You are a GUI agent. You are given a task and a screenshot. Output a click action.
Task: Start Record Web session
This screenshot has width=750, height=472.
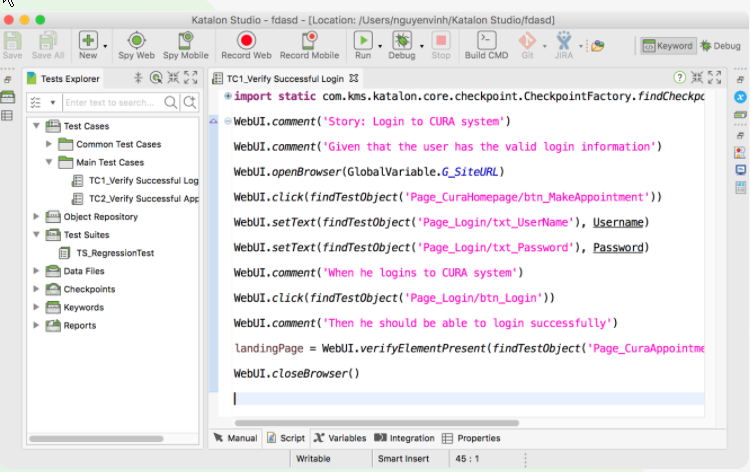pos(245,41)
